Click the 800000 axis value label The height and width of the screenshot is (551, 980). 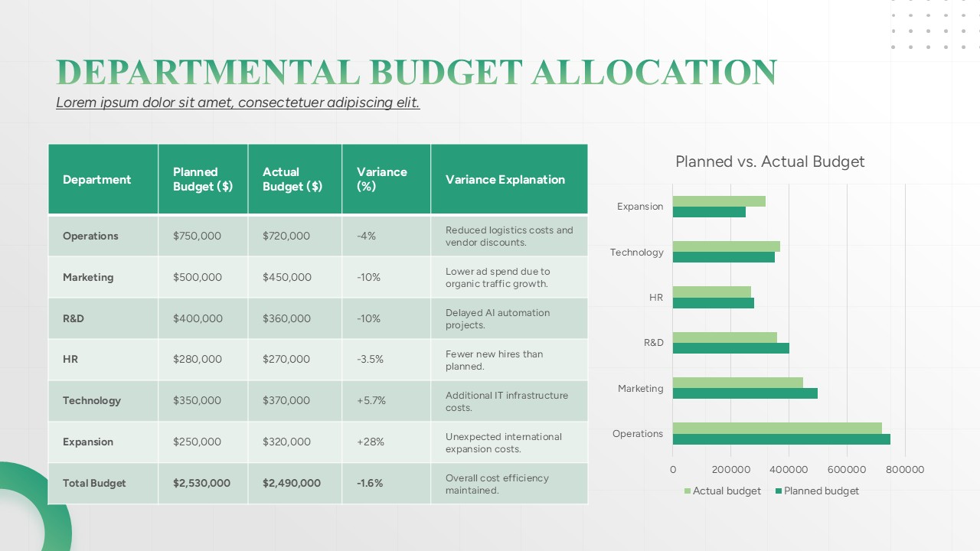(x=905, y=470)
